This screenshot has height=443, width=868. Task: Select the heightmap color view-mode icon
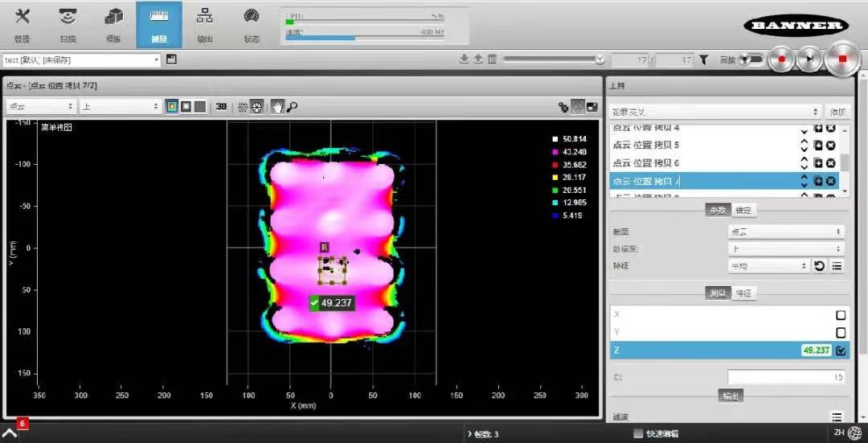pyautogui.click(x=172, y=106)
